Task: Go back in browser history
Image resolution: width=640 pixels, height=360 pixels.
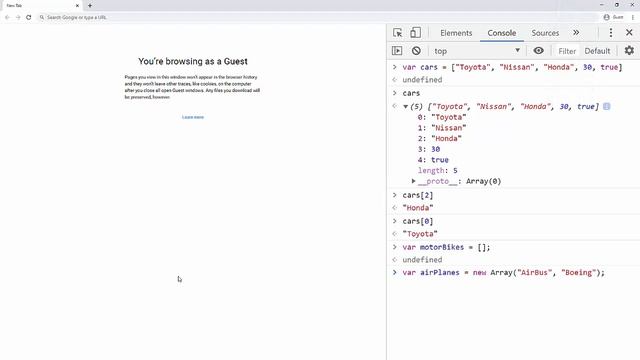Action: point(7,17)
